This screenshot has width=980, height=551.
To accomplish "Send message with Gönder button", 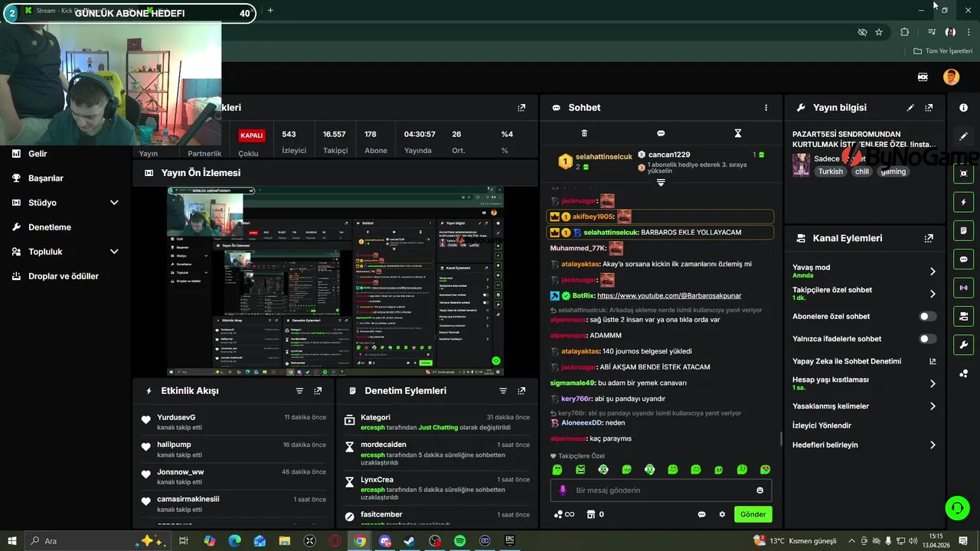I will click(x=753, y=514).
